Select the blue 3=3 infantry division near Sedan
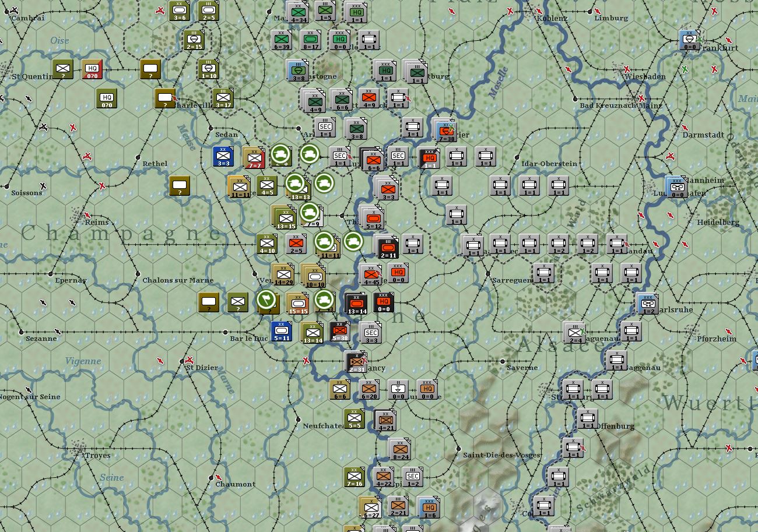758x532 pixels. (x=223, y=157)
